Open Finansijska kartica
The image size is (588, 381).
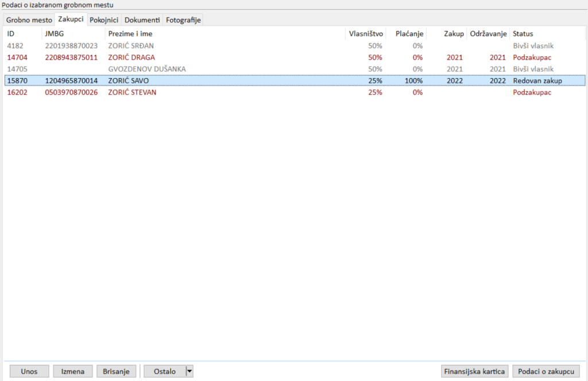474,371
